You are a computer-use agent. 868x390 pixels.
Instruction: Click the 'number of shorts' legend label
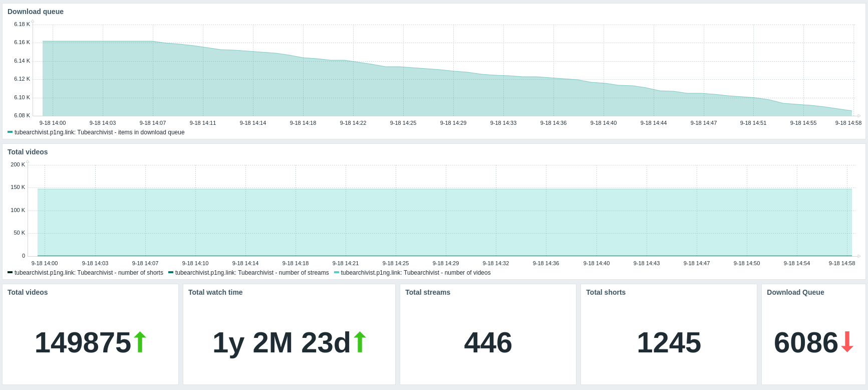(x=89, y=273)
